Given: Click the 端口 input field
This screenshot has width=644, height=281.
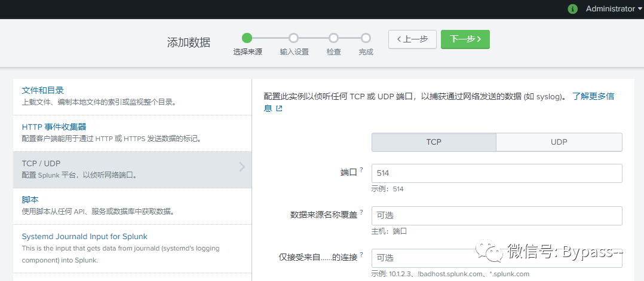Looking at the screenshot, I should 497,173.
